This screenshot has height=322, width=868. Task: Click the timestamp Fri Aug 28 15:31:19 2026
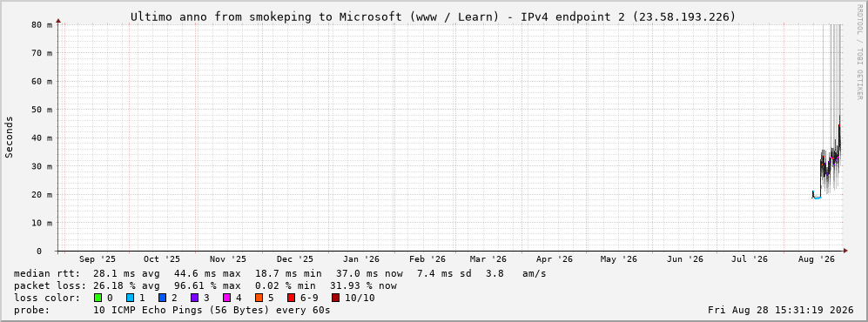pos(781,310)
